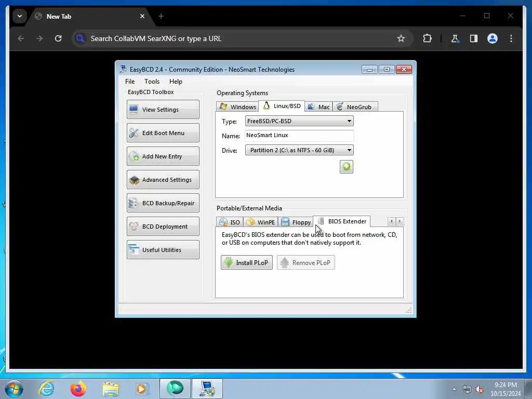532x399 pixels.
Task: Click the ISO tab disc icon
Action: pos(223,222)
